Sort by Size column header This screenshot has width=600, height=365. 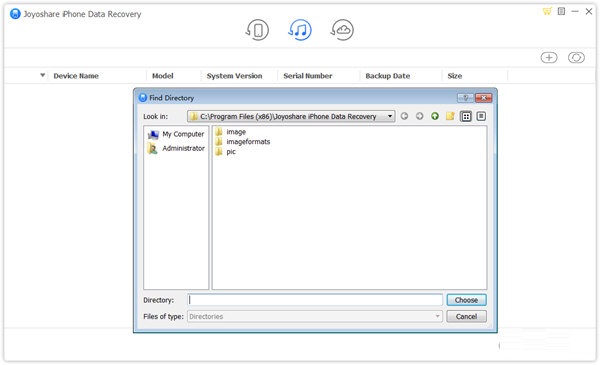[x=455, y=76]
